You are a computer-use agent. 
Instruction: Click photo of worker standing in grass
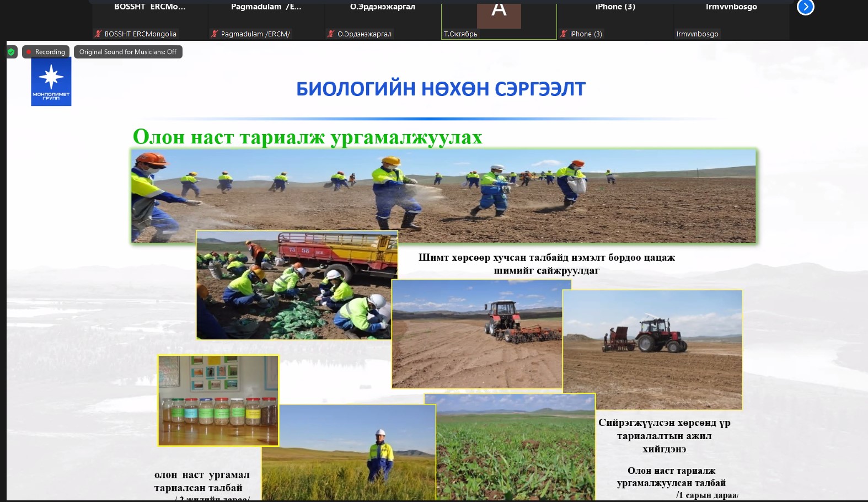(x=349, y=452)
